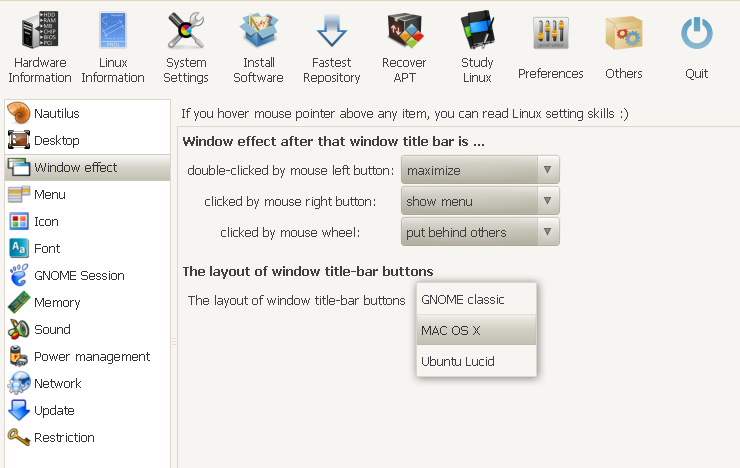
Task: Select Font Aa icon in sidebar
Action: point(19,248)
